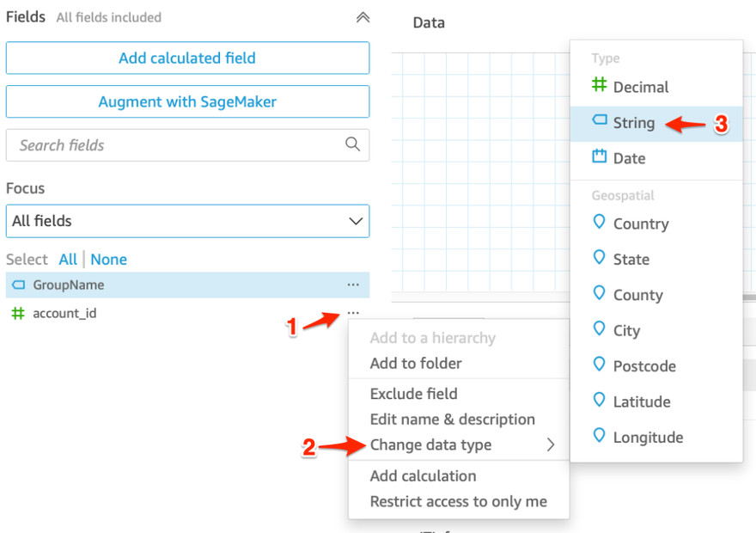This screenshot has width=756, height=533.
Task: Click Add calculated field button
Action: click(187, 58)
